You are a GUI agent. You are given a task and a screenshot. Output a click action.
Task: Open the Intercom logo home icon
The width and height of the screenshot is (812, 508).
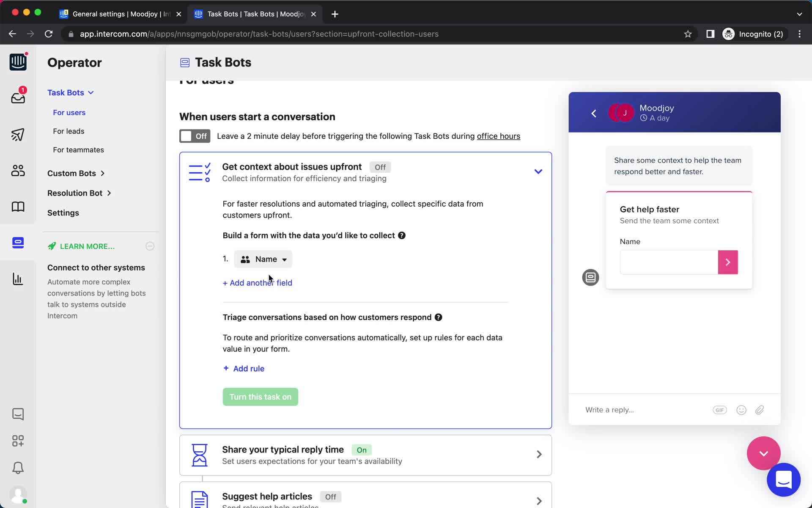click(18, 62)
